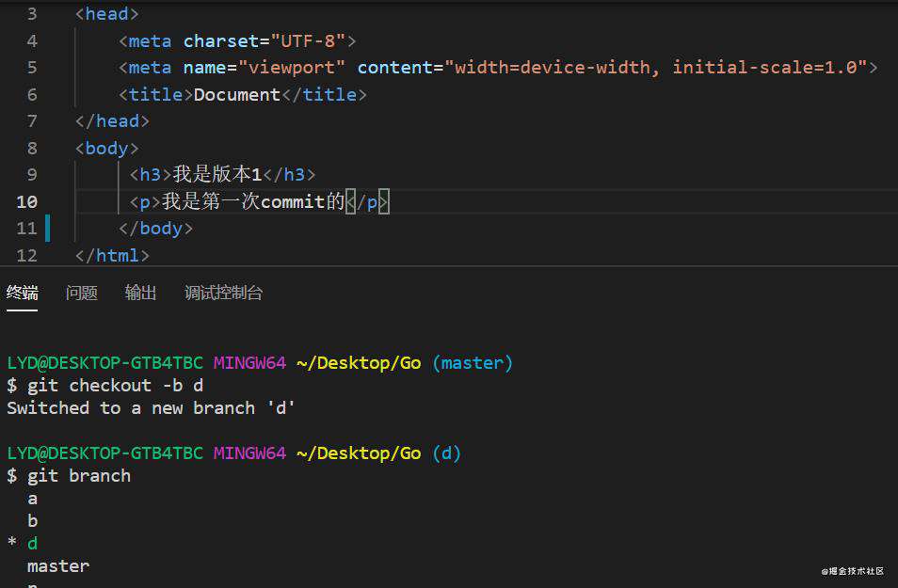
Task: Click branch a in the branch list
Action: (x=33, y=499)
